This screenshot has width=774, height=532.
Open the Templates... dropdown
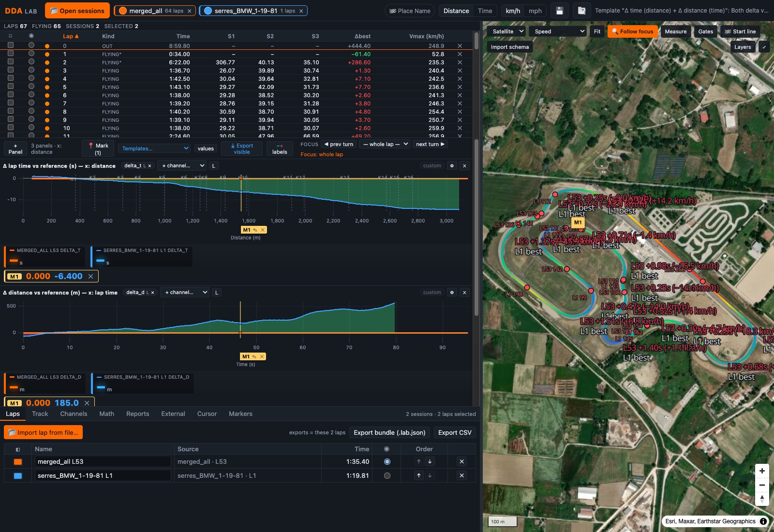(x=155, y=148)
